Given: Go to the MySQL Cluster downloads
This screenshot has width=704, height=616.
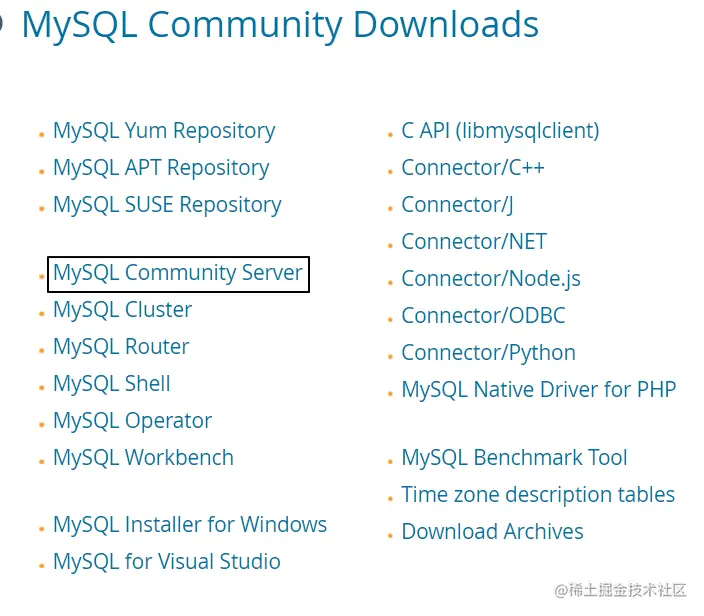Looking at the screenshot, I should click(123, 310).
